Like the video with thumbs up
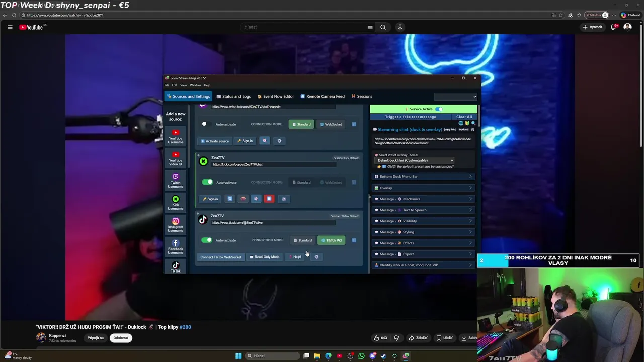The width and height of the screenshot is (644, 362). point(380,338)
